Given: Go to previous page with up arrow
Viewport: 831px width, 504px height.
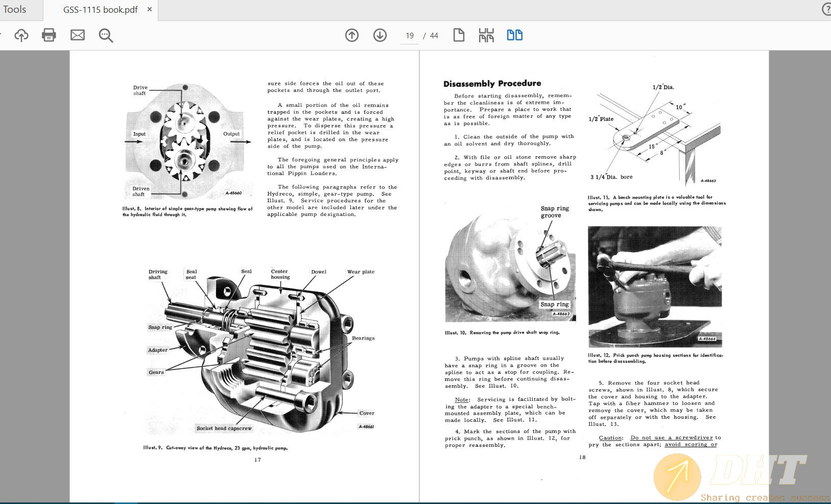Looking at the screenshot, I should [352, 35].
